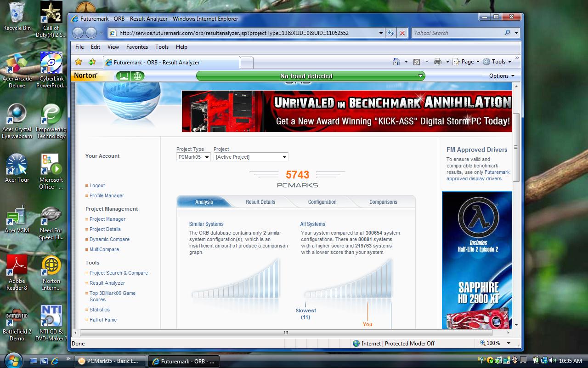This screenshot has height=368, width=588.
Task: Open the Home button dropdown arrow
Action: point(406,62)
